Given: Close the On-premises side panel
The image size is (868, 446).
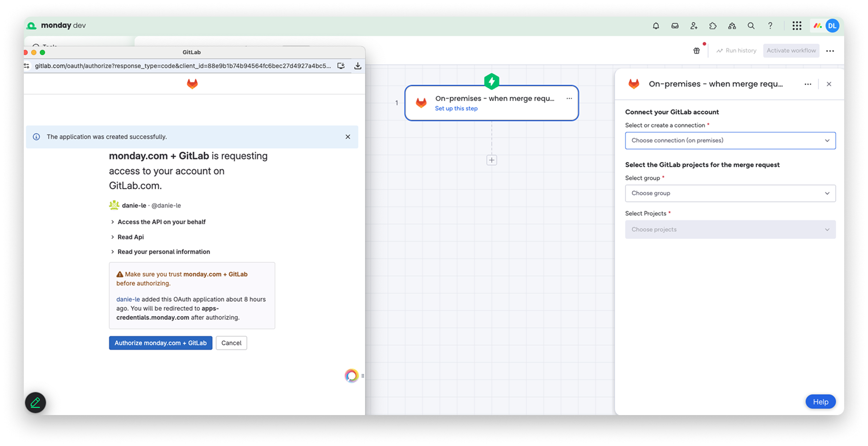Looking at the screenshot, I should pyautogui.click(x=829, y=84).
